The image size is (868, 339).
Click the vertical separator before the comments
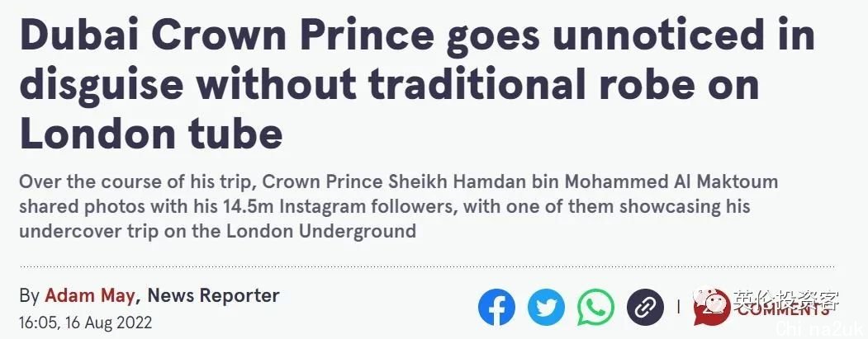pyautogui.click(x=679, y=307)
